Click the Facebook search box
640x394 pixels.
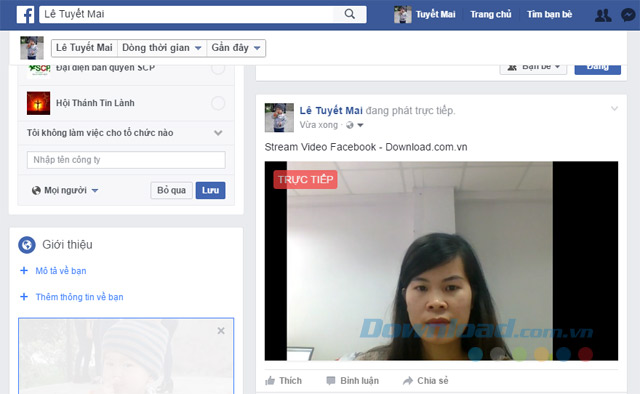point(187,14)
